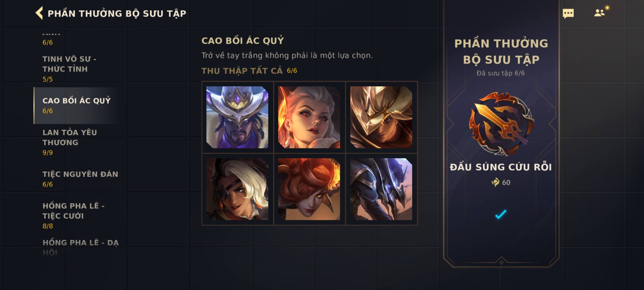This screenshot has height=290, width=644.
Task: Select the dark armored beast portrait
Action: pyautogui.click(x=381, y=189)
